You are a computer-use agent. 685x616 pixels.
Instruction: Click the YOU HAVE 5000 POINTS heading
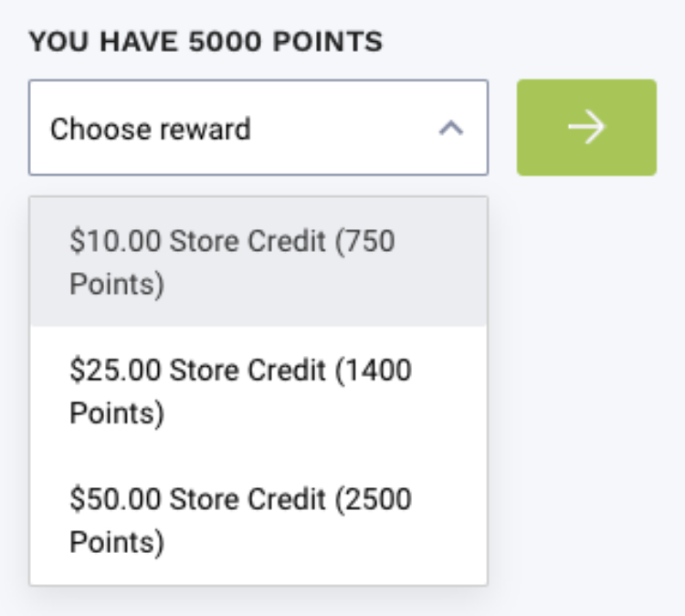pyautogui.click(x=205, y=42)
